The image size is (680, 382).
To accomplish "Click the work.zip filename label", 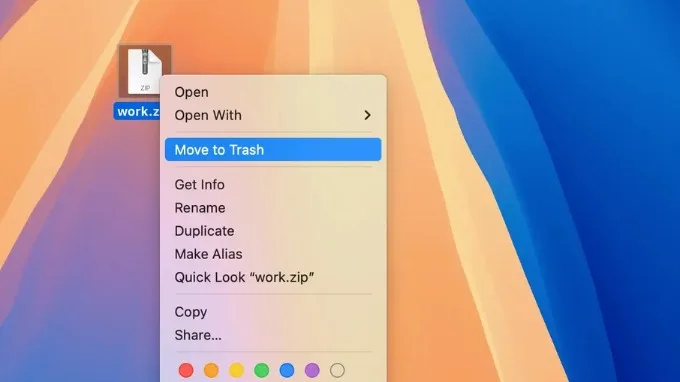I will 138,111.
